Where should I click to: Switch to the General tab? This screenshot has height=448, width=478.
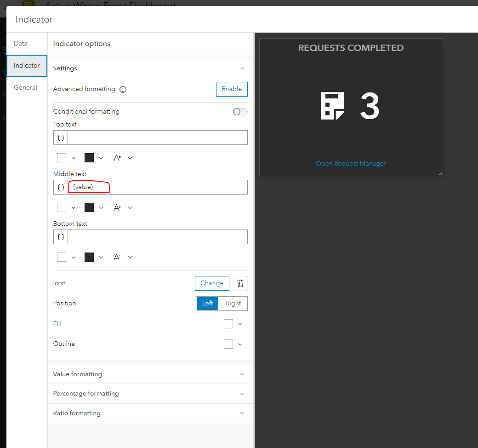coord(25,87)
